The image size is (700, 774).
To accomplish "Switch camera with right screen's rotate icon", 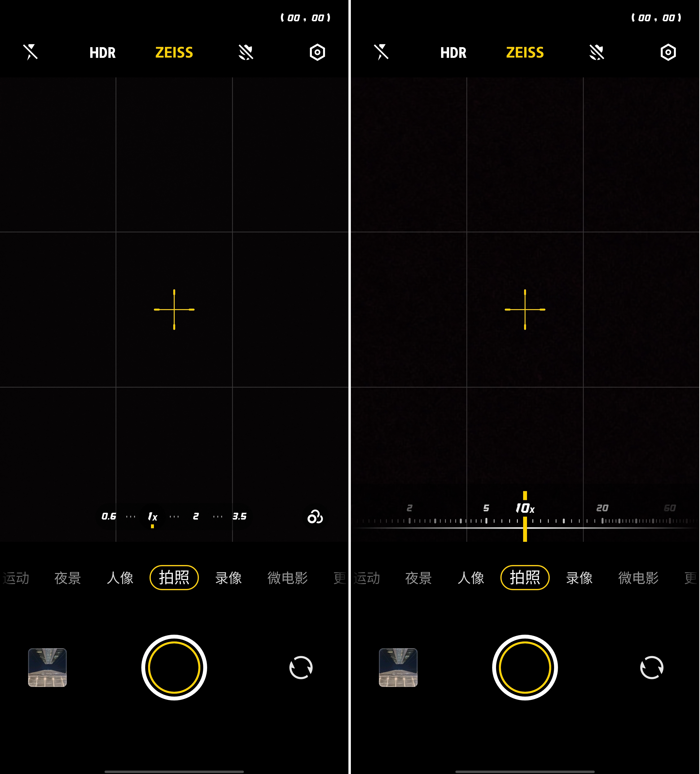I will [x=651, y=667].
